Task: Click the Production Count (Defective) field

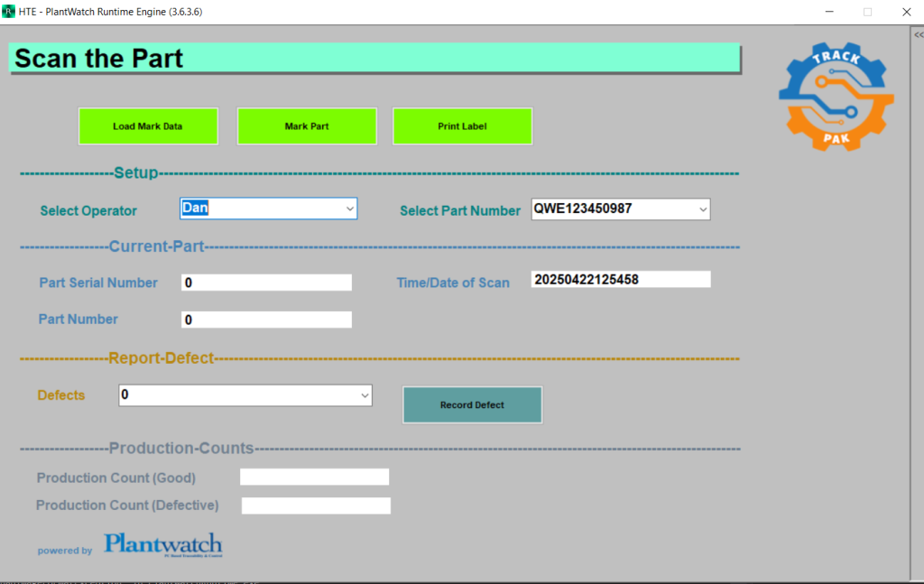Action: coord(316,505)
